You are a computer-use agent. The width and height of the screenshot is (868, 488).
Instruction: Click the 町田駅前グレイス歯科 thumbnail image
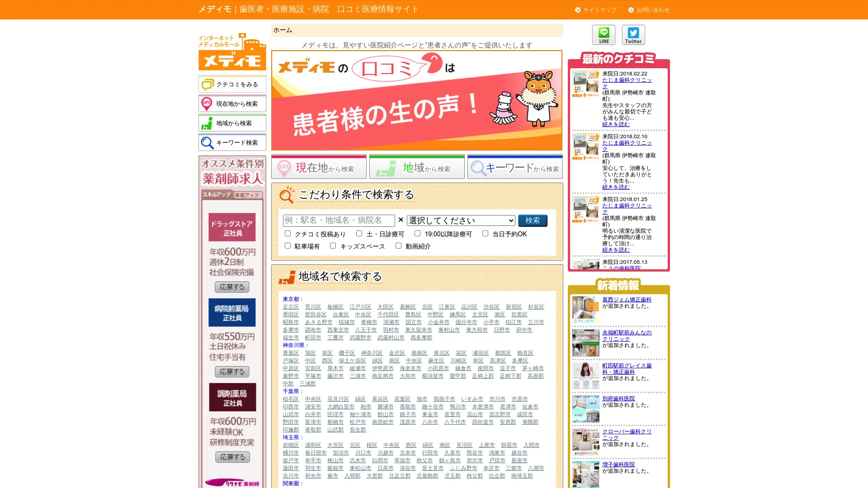pos(585,376)
